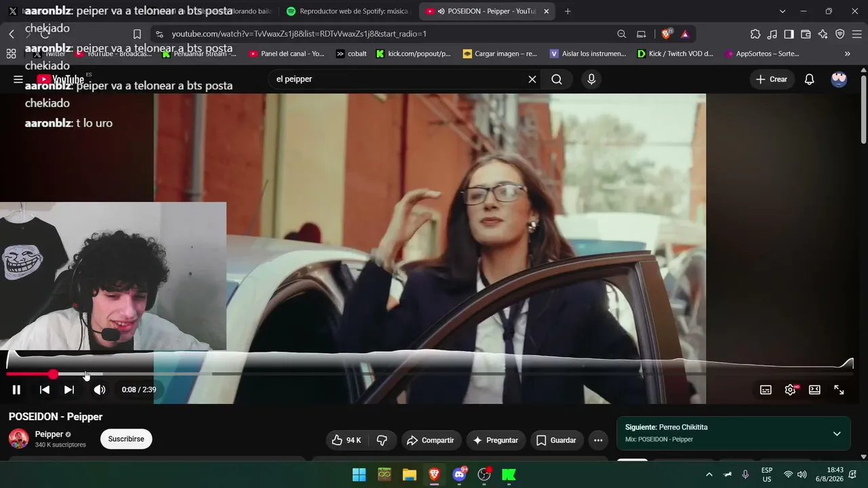Save the video with Guardar
The width and height of the screenshot is (868, 488).
(x=556, y=441)
